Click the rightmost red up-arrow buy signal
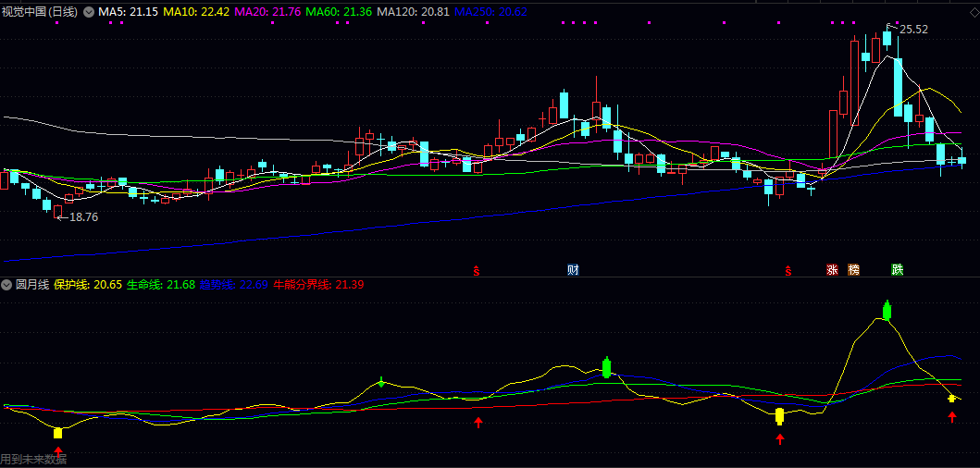Viewport: 980px width, 468px height. coord(952,418)
